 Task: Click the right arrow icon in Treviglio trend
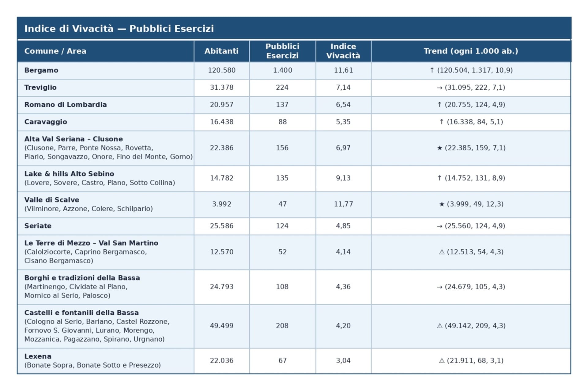(x=439, y=88)
